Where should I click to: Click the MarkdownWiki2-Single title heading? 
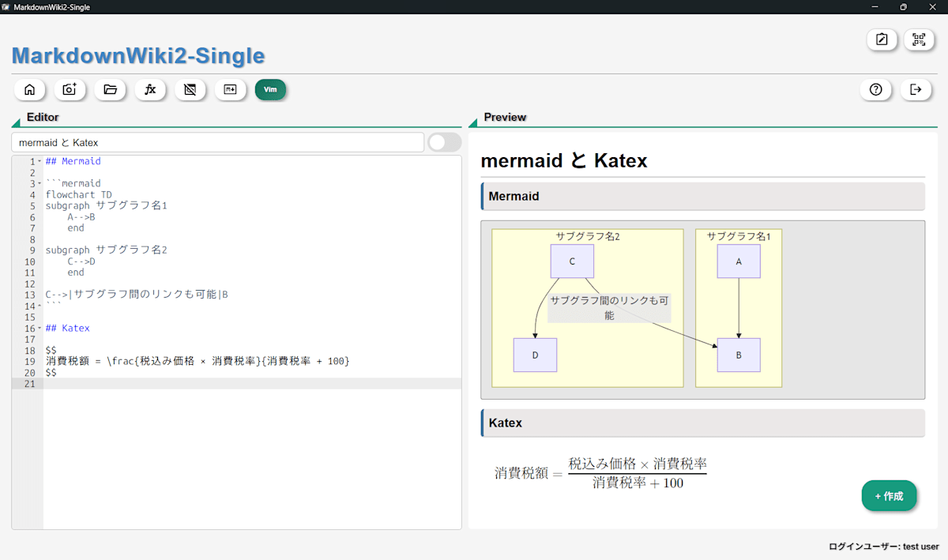point(138,55)
